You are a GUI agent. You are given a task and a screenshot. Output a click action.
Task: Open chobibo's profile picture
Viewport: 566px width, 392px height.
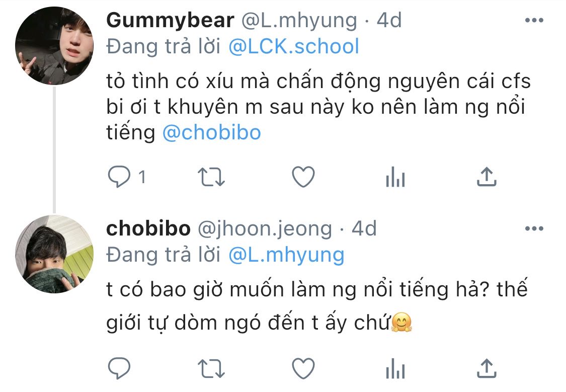tap(54, 254)
